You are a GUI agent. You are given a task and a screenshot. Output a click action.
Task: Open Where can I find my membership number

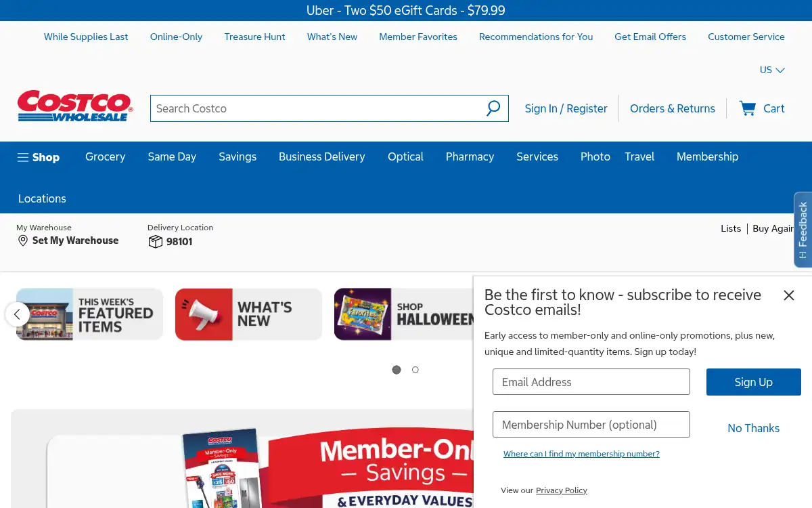click(x=581, y=454)
